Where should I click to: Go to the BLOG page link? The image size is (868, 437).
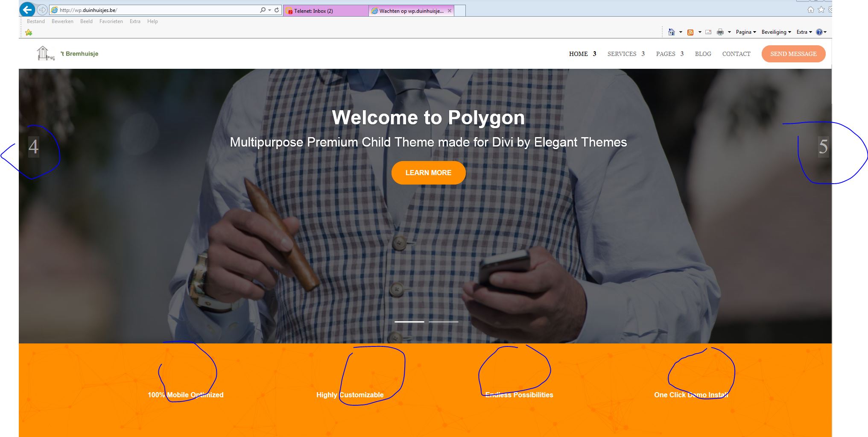click(703, 54)
